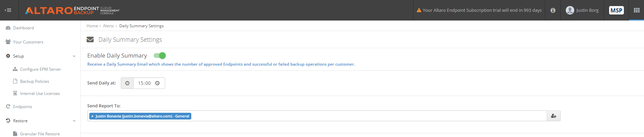Image resolution: width=644 pixels, height=137 pixels.
Task: Open Configure EPM Server page
Action: (41, 69)
